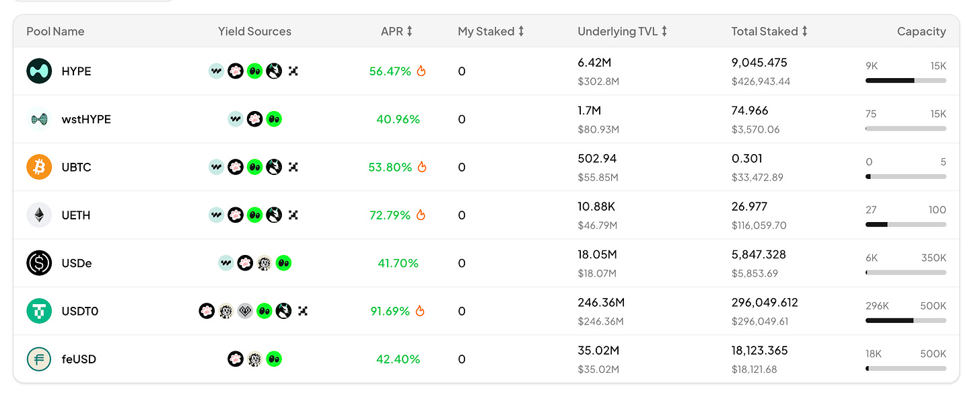Click the pixel X yield icon in HYPE row
Image resolution: width=980 pixels, height=397 pixels.
click(x=293, y=71)
